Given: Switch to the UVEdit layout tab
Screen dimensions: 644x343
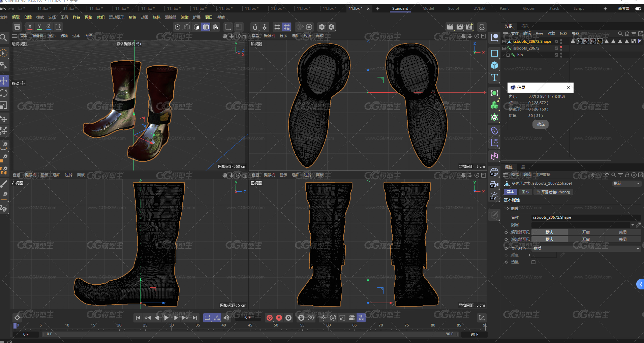Looking at the screenshot, I should tap(479, 8).
